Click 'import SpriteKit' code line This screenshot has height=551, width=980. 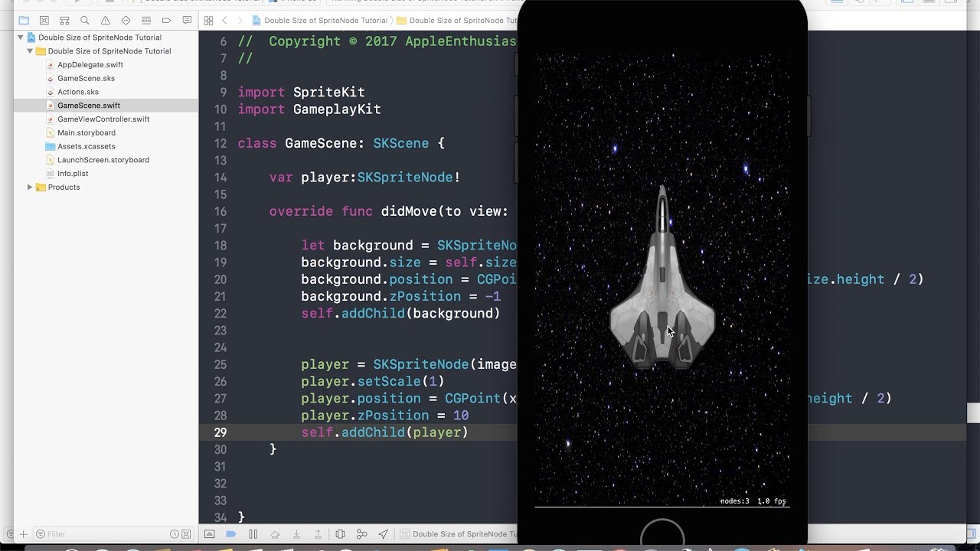point(301,93)
